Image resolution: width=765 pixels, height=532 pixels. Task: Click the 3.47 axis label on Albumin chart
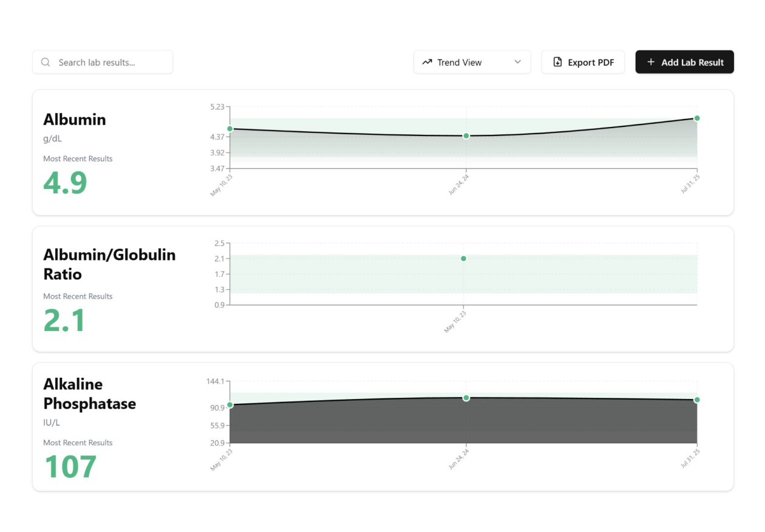pos(217,168)
